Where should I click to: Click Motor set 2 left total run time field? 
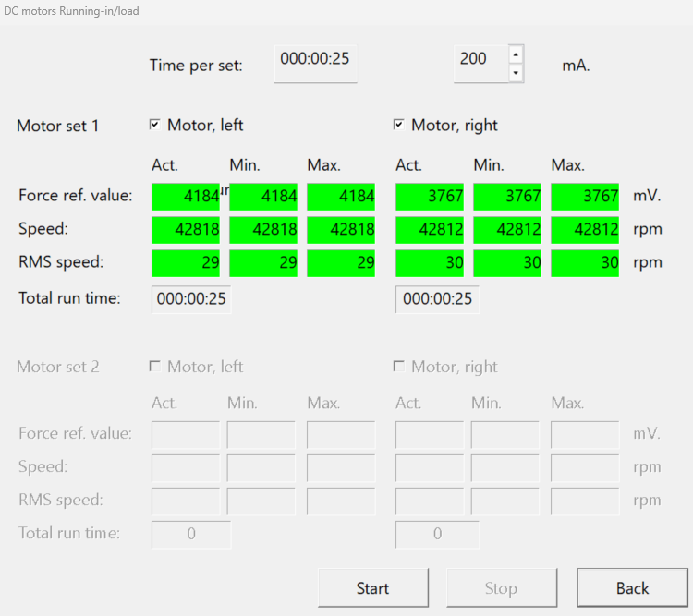point(191,534)
